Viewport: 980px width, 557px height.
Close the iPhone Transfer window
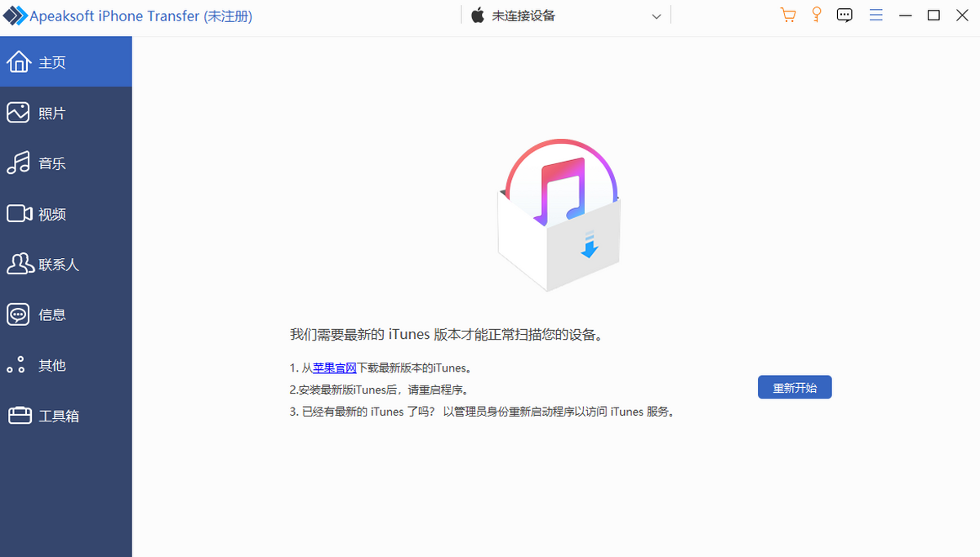click(962, 16)
